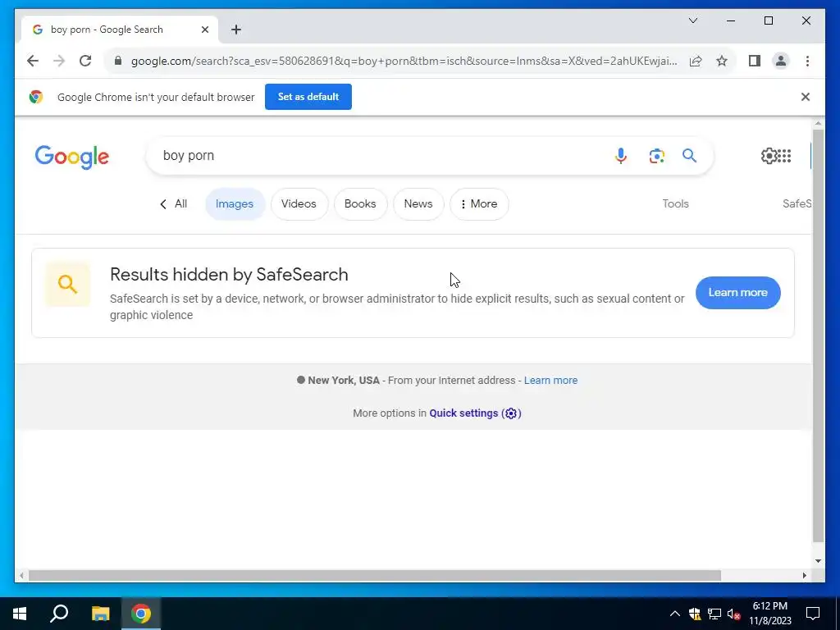Click the Chrome icon in the taskbar
The height and width of the screenshot is (630, 840).
pyautogui.click(x=141, y=614)
